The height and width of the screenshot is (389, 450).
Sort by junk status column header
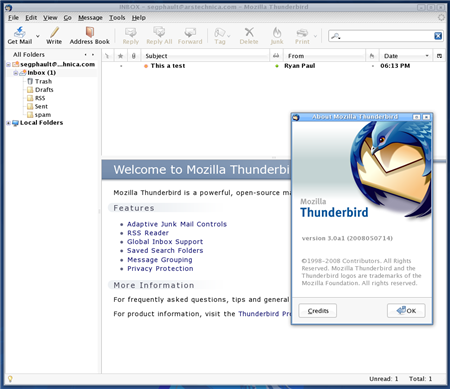tap(372, 56)
